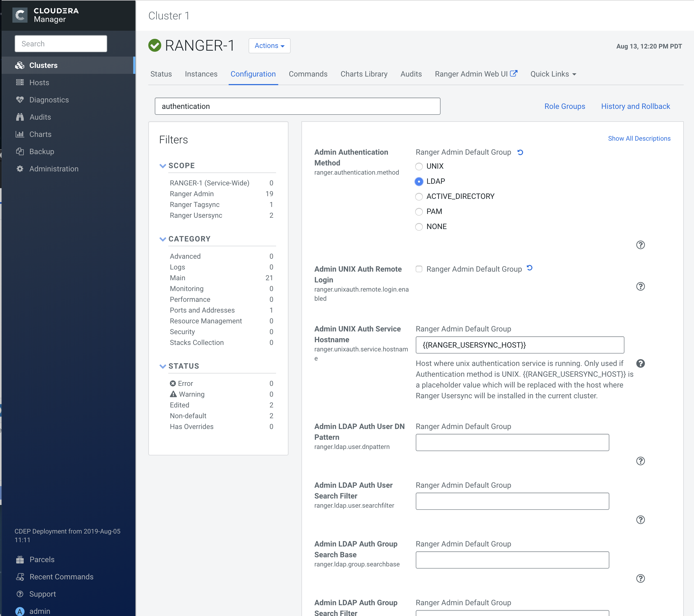Choose UNIX authentication method

pyautogui.click(x=419, y=166)
